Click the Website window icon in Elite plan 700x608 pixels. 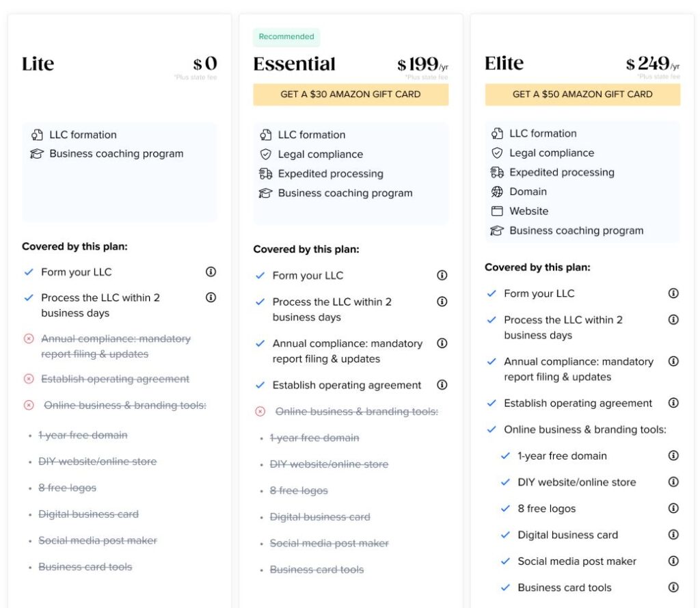[497, 211]
